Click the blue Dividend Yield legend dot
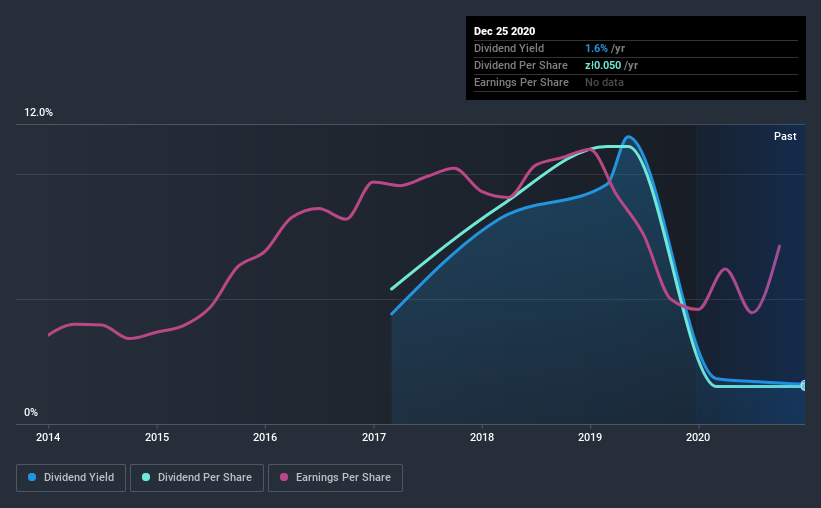 pos(32,477)
